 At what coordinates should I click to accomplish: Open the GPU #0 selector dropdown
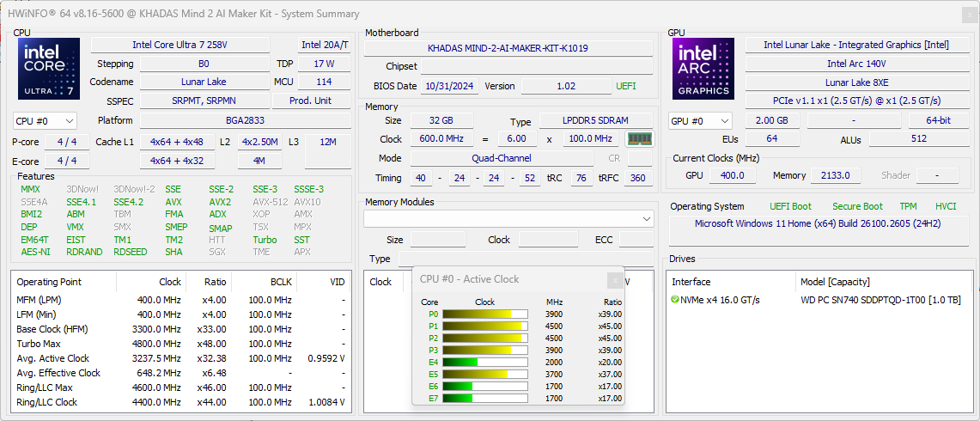pos(701,121)
